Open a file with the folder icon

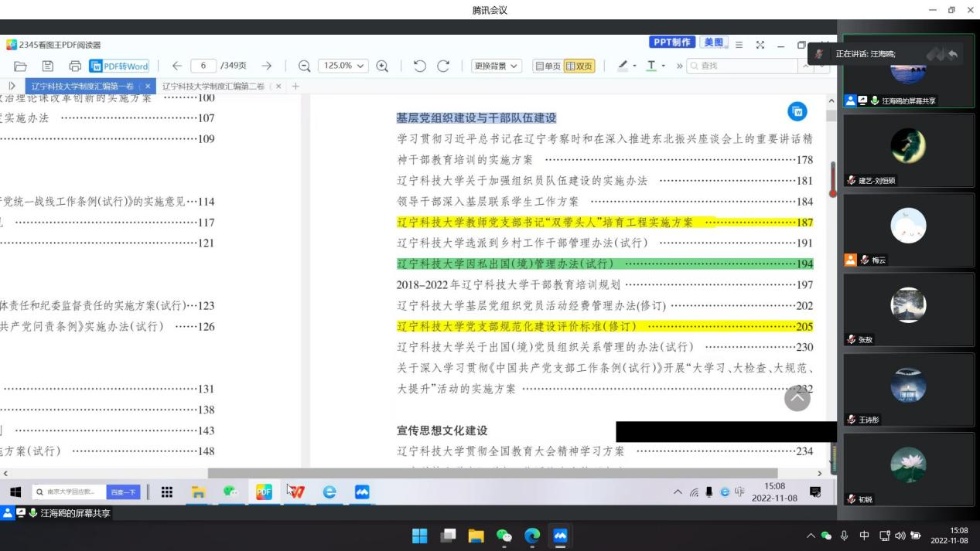coord(21,66)
